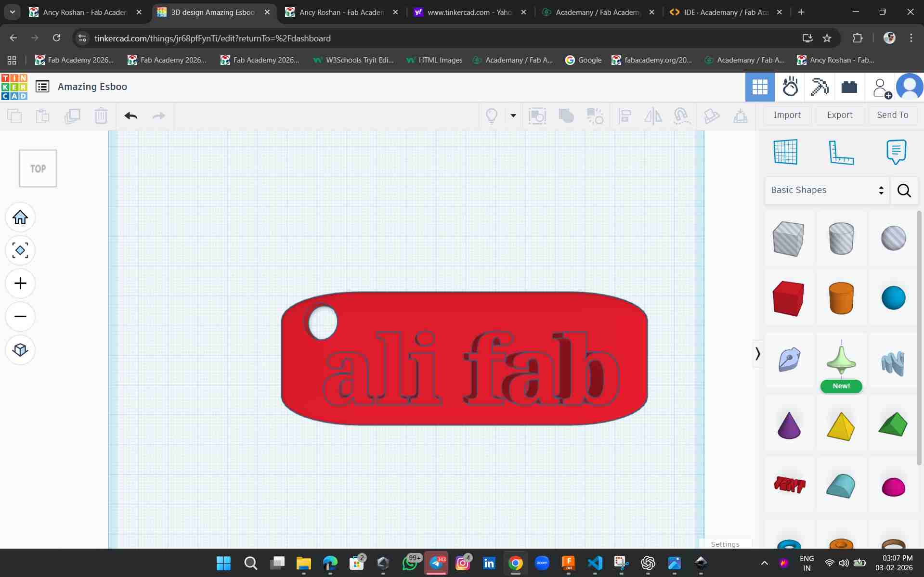Viewport: 924px width, 577px height.
Task: Click the TOP view cube
Action: [38, 168]
